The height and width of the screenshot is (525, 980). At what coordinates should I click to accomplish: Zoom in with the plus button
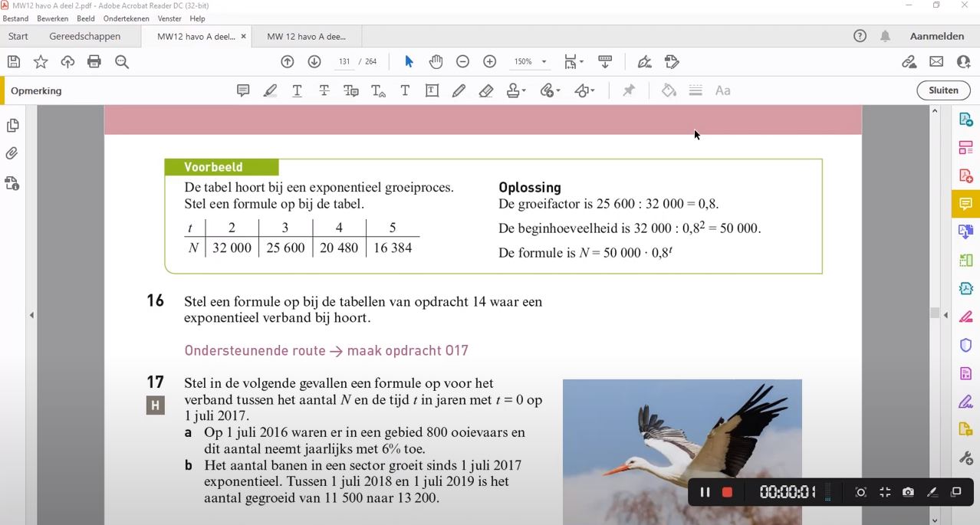click(490, 61)
